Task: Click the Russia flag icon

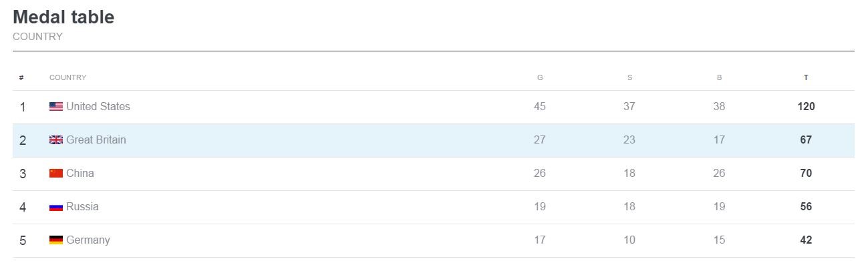Action: pos(56,207)
